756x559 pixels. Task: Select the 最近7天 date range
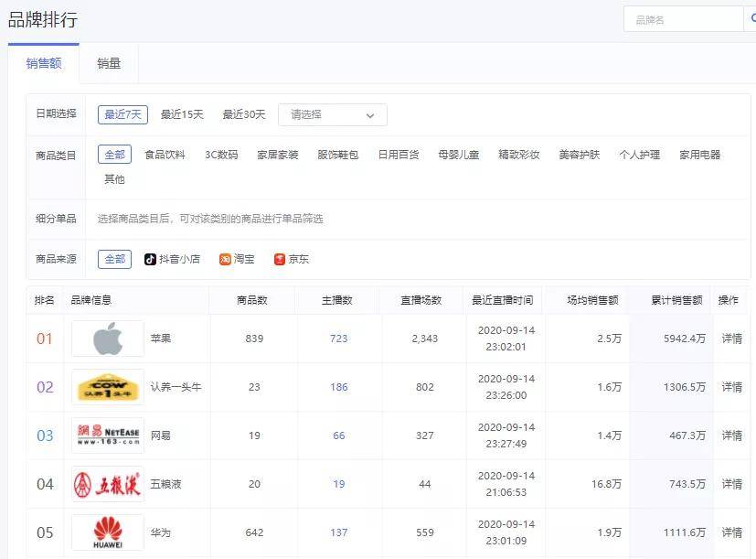coord(122,114)
